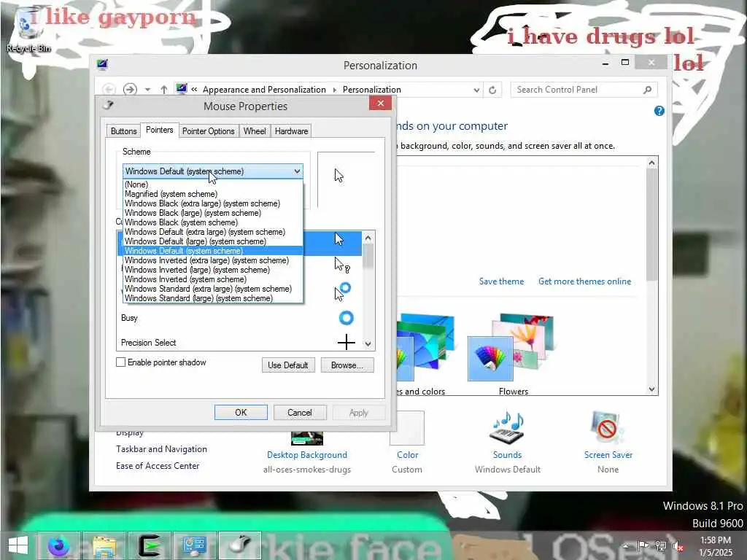The image size is (747, 560).
Task: Choose Windows Standard (extra large) scheme
Action: 213,289
